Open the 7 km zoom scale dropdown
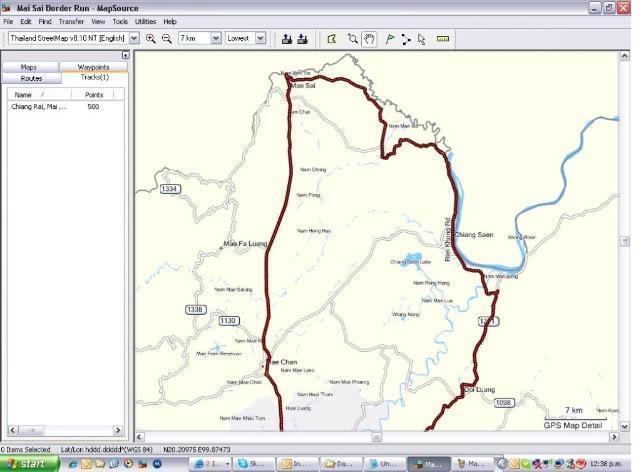This screenshot has height=472, width=640. click(x=216, y=38)
